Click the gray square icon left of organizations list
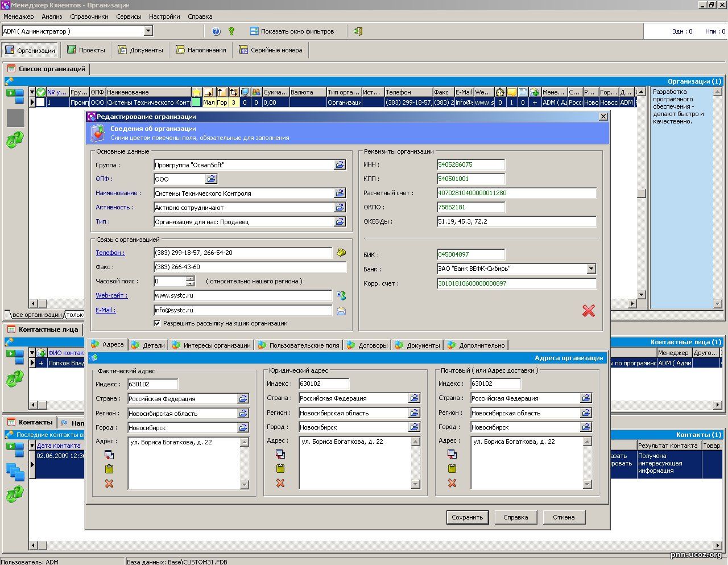 [15, 118]
